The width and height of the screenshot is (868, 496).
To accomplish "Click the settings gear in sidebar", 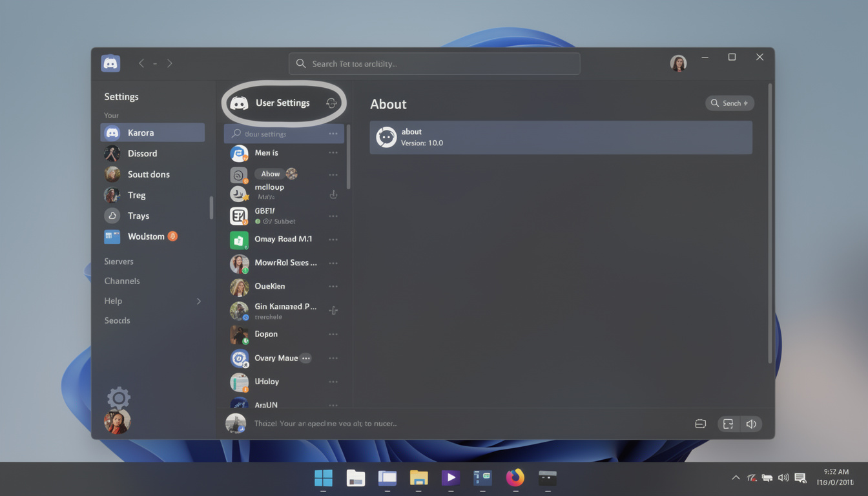I will (118, 398).
